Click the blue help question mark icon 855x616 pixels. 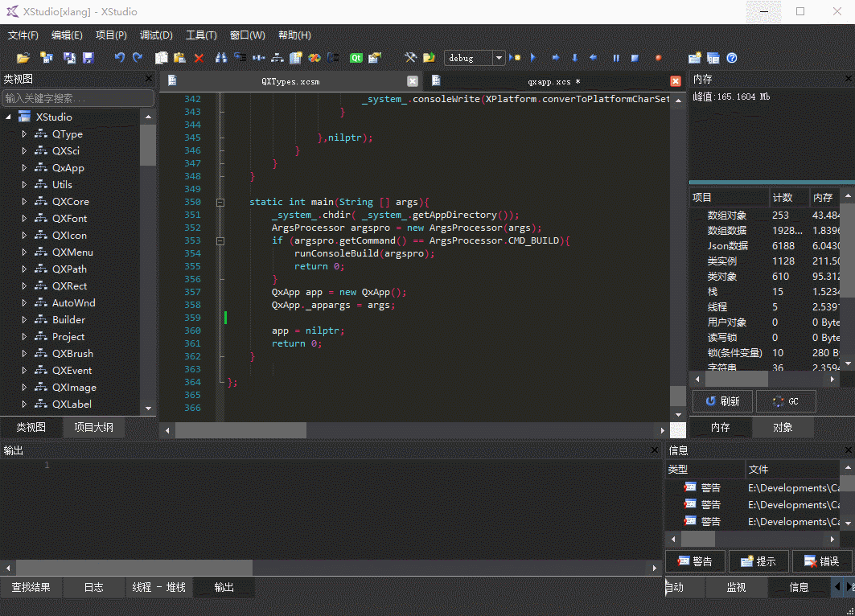pos(732,58)
